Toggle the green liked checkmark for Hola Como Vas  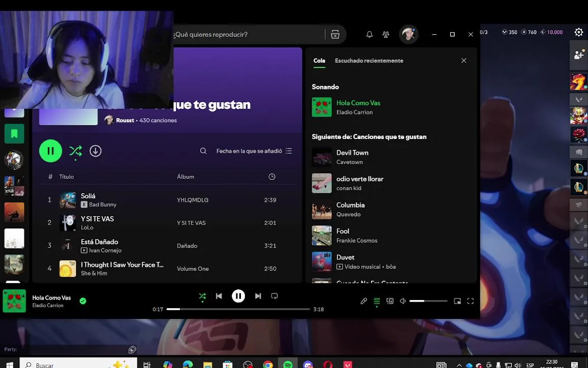click(x=83, y=301)
